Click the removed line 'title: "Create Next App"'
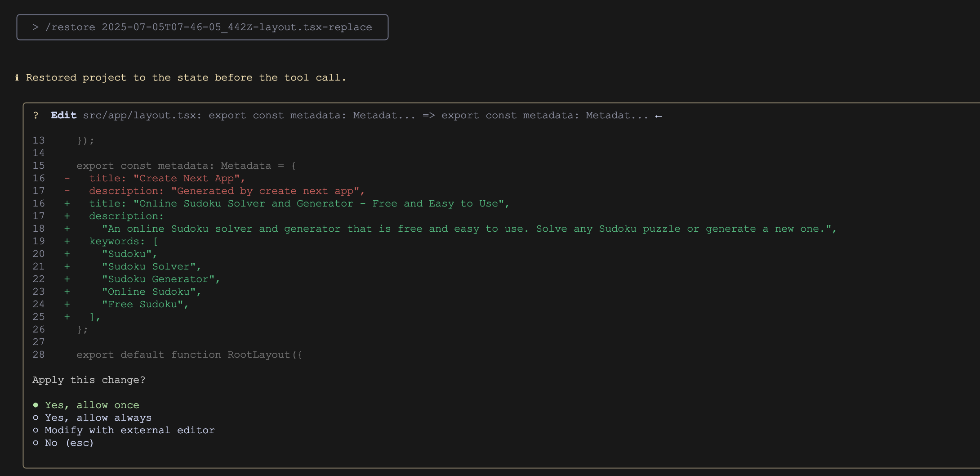980x476 pixels. click(167, 179)
